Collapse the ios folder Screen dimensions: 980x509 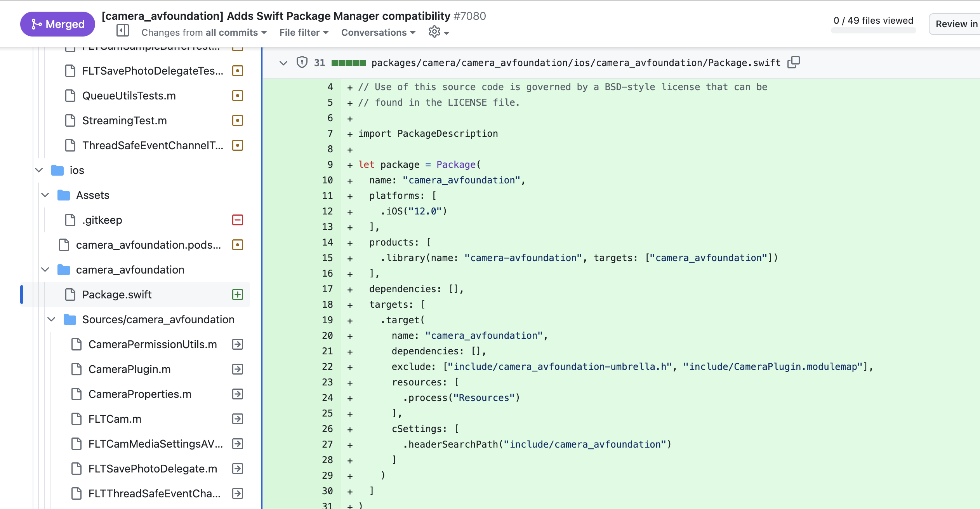39,170
